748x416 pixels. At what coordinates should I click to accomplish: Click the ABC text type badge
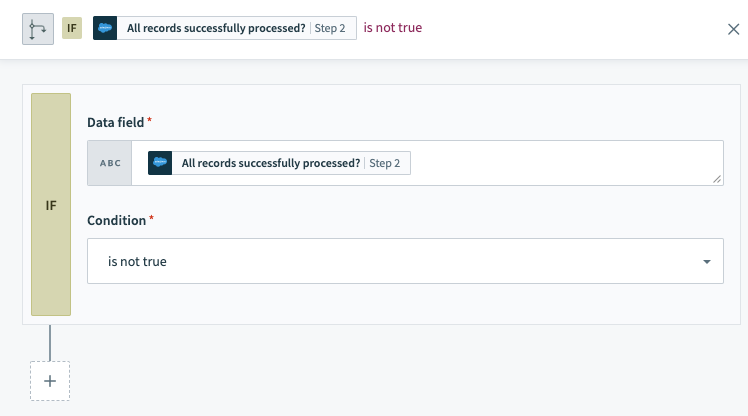pyautogui.click(x=109, y=163)
